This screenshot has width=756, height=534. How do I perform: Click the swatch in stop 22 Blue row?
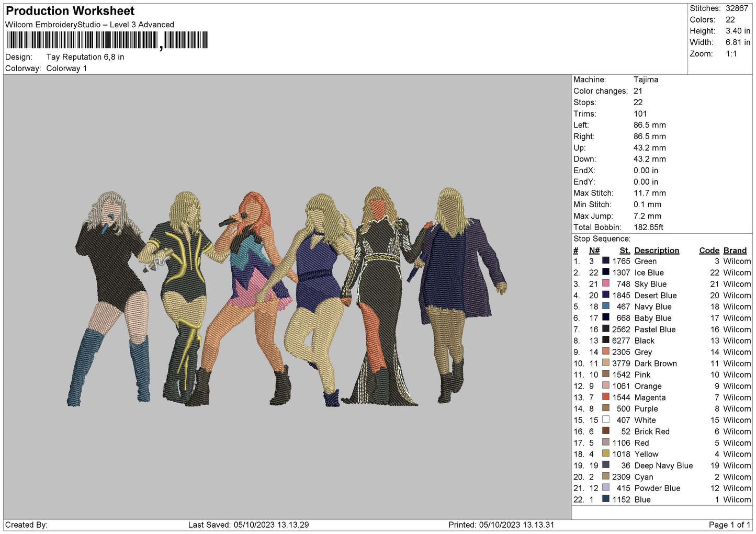(605, 498)
